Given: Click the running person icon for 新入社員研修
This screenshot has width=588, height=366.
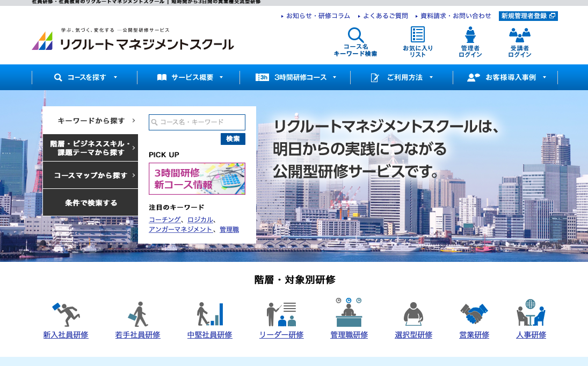Looking at the screenshot, I should (66, 314).
